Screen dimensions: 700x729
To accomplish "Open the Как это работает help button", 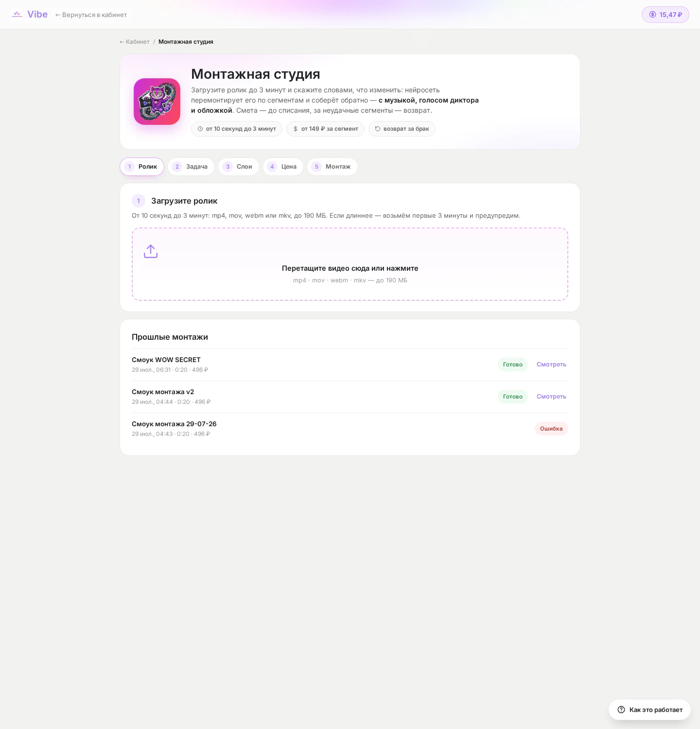I will click(649, 710).
